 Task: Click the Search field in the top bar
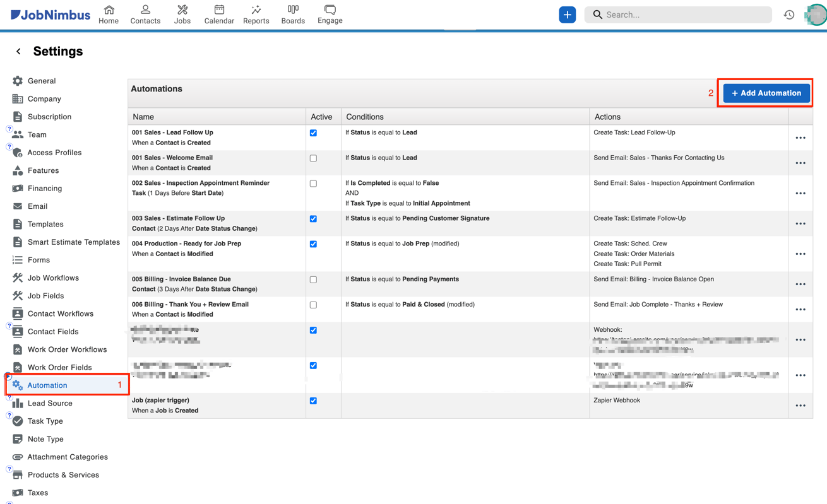pyautogui.click(x=678, y=14)
